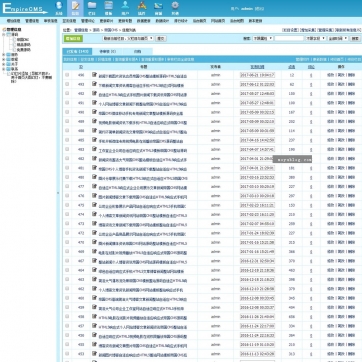Switch to the 已发布 tab
Screen dimensions: 362x362
pos(77,52)
